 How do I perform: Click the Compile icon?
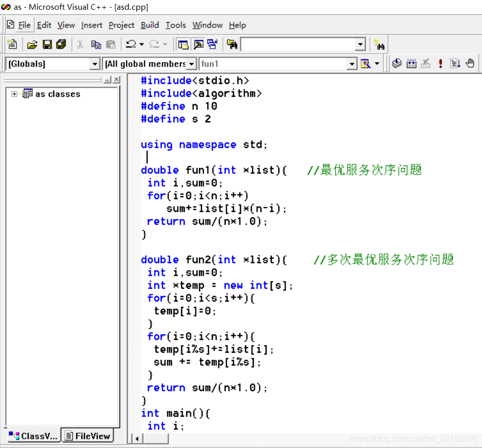(x=397, y=63)
